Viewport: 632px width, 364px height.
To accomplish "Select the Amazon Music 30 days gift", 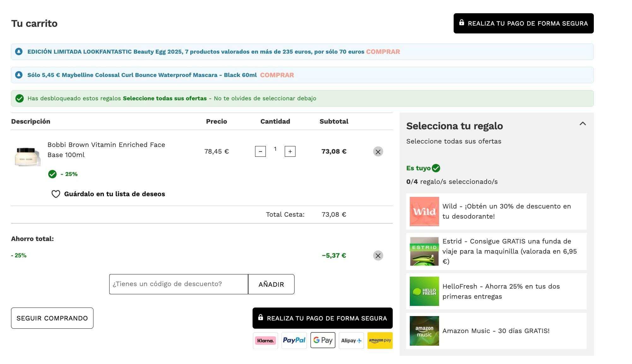I will tap(496, 331).
